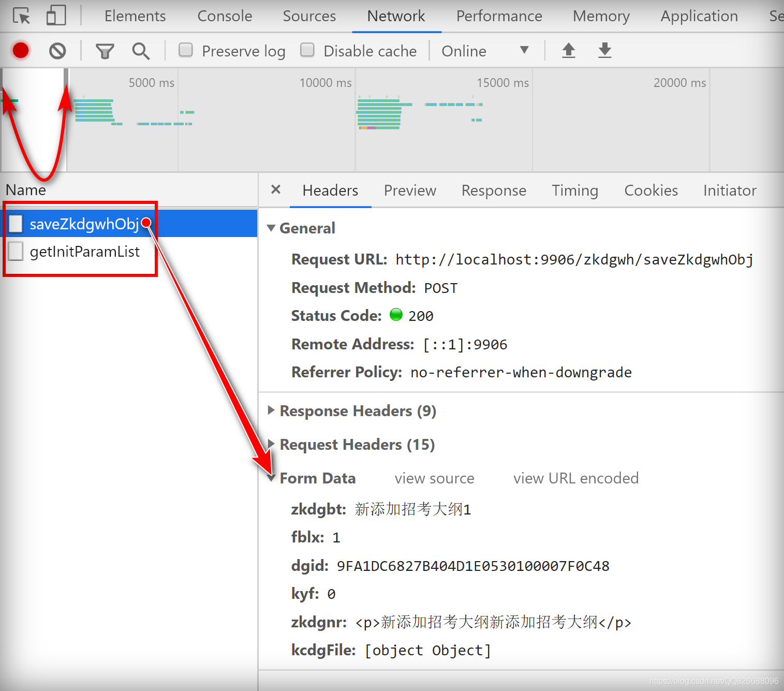This screenshot has width=784, height=691.
Task: Open the Initiator detail tab
Action: [730, 190]
